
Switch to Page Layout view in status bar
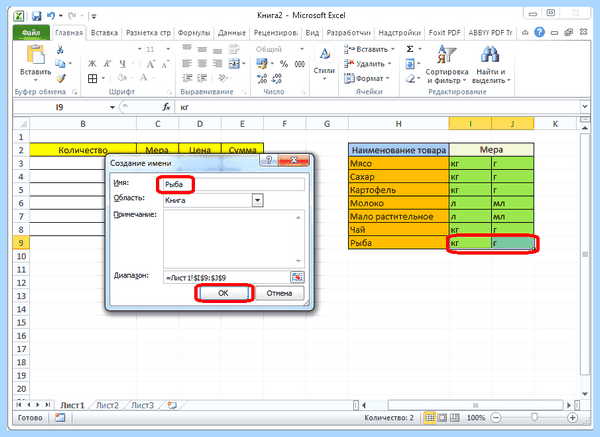pyautogui.click(x=442, y=417)
